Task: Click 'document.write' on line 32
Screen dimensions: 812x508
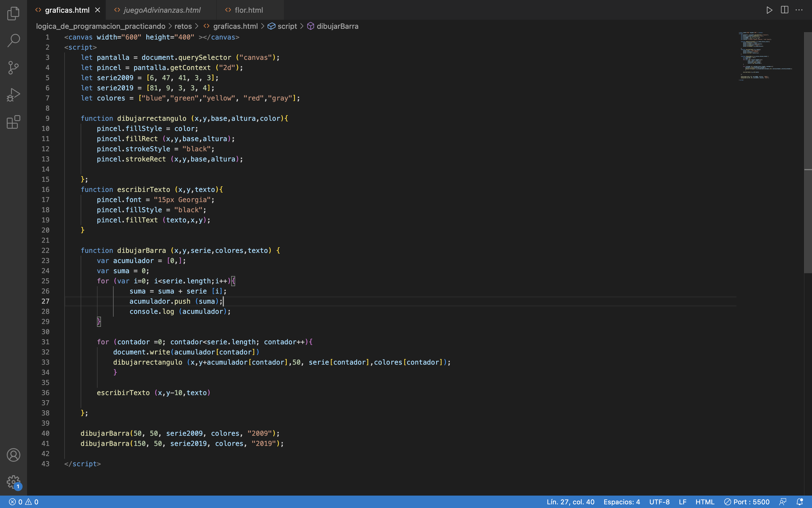Action: click(x=142, y=352)
